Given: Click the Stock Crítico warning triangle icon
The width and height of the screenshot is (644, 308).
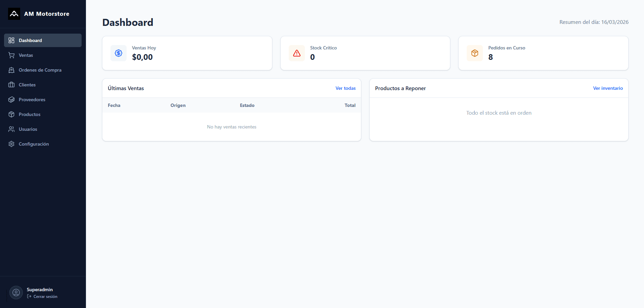Looking at the screenshot, I should coord(296,53).
